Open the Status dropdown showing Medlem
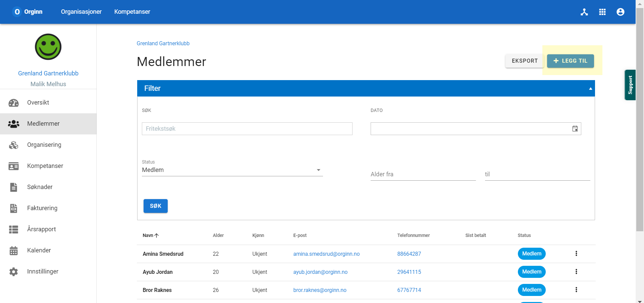The width and height of the screenshot is (644, 303). [x=232, y=170]
